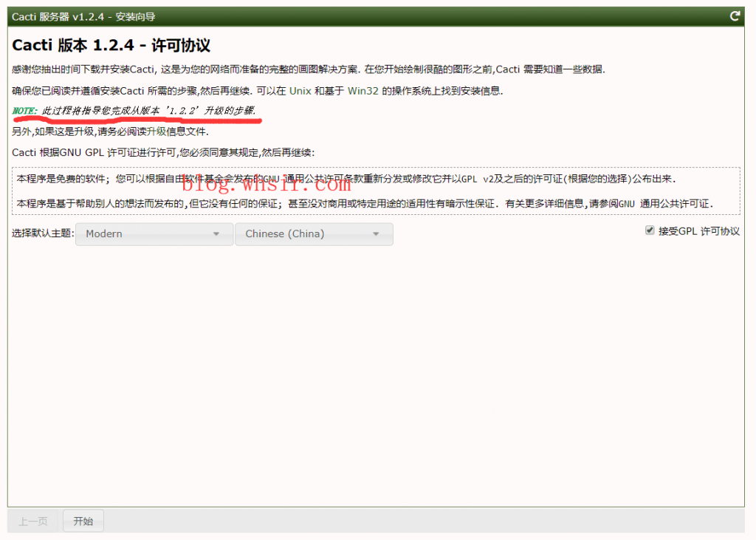
Task: Click the green NOTE: upgrade notice line
Action: 134,111
